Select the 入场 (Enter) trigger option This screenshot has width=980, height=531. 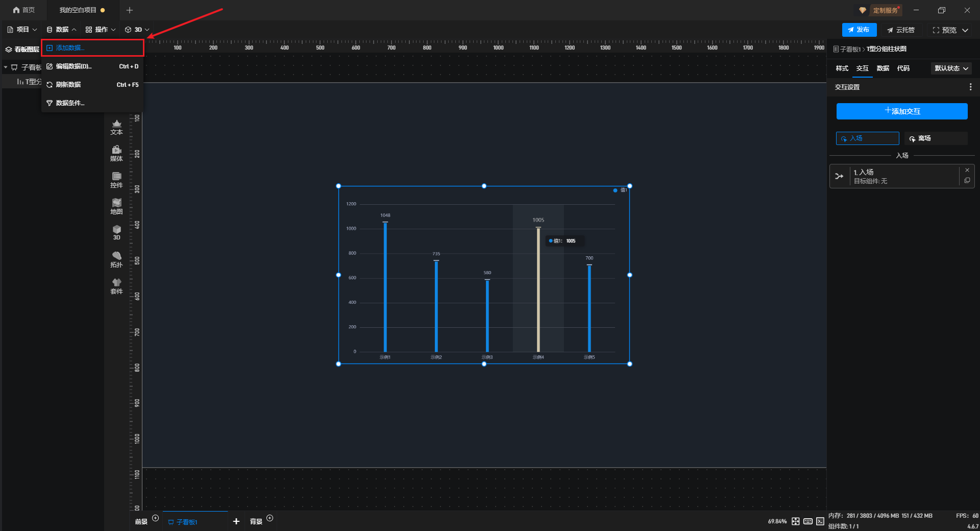[867, 138]
